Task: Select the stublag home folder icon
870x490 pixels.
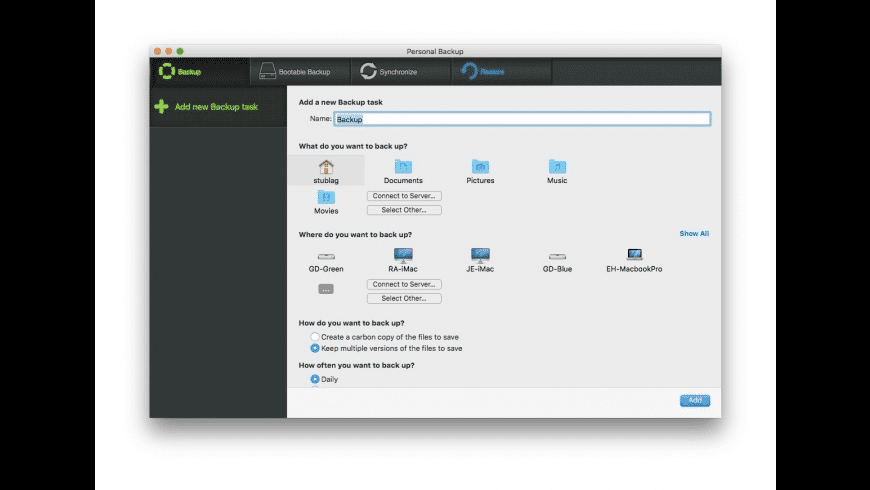Action: point(326,167)
